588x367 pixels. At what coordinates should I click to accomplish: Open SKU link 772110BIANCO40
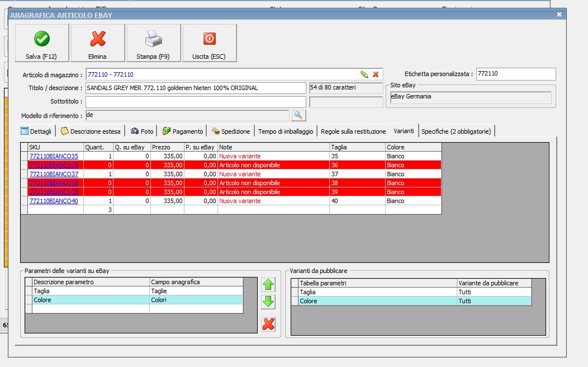pos(54,201)
